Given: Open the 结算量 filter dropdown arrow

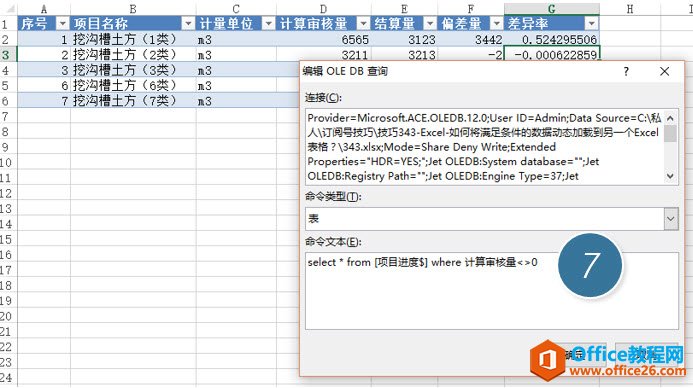Looking at the screenshot, I should 430,24.
